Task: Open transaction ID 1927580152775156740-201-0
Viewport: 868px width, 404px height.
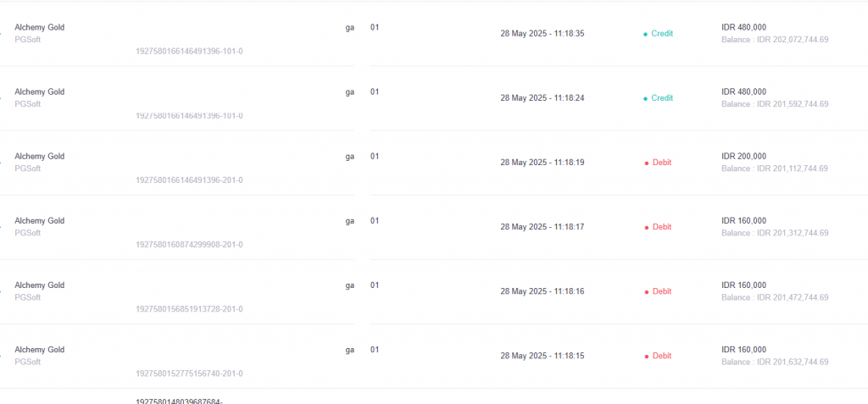Action: tap(189, 374)
